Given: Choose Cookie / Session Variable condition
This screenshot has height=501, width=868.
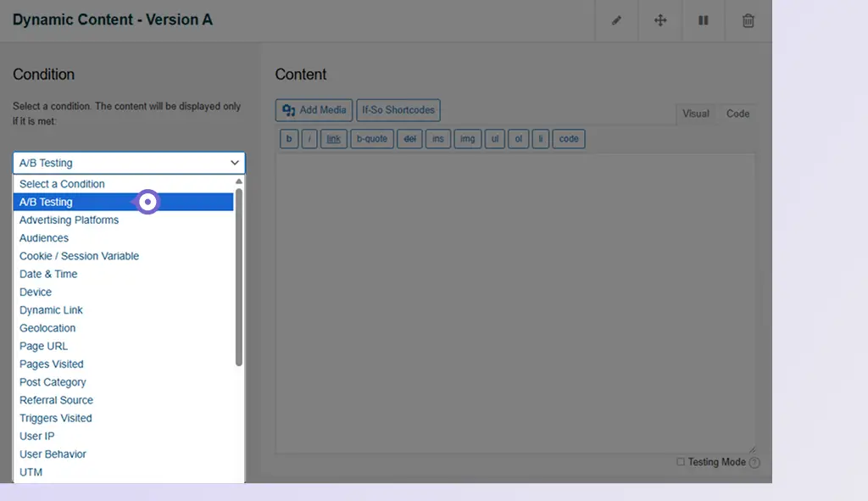Looking at the screenshot, I should 123,256.
